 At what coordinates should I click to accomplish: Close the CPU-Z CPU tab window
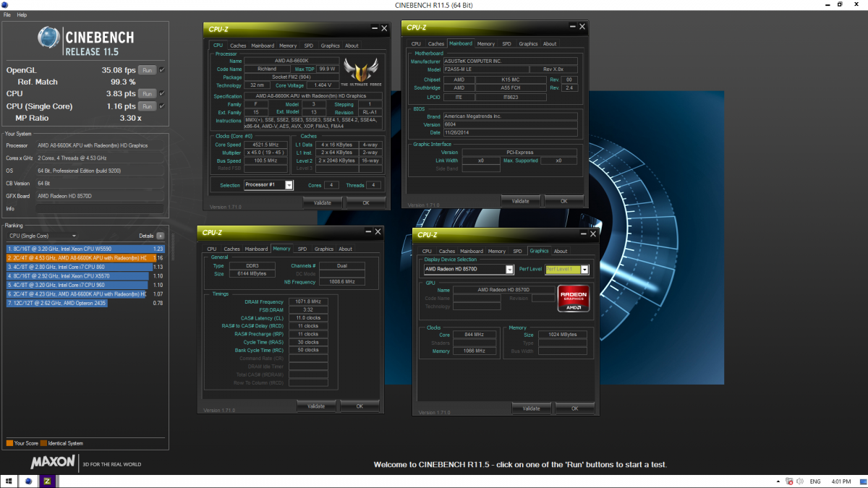point(383,28)
